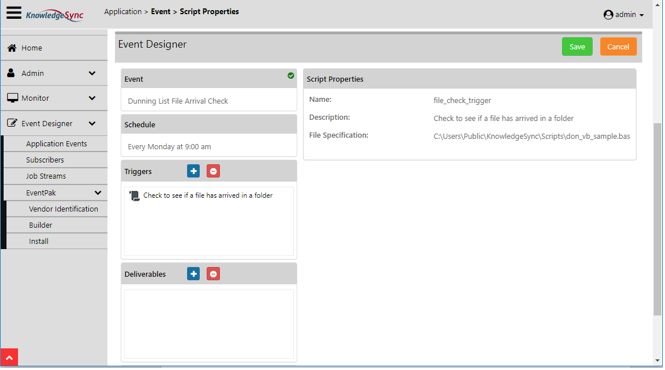Click the green Save button
This screenshot has height=370, width=665.
coord(577,47)
